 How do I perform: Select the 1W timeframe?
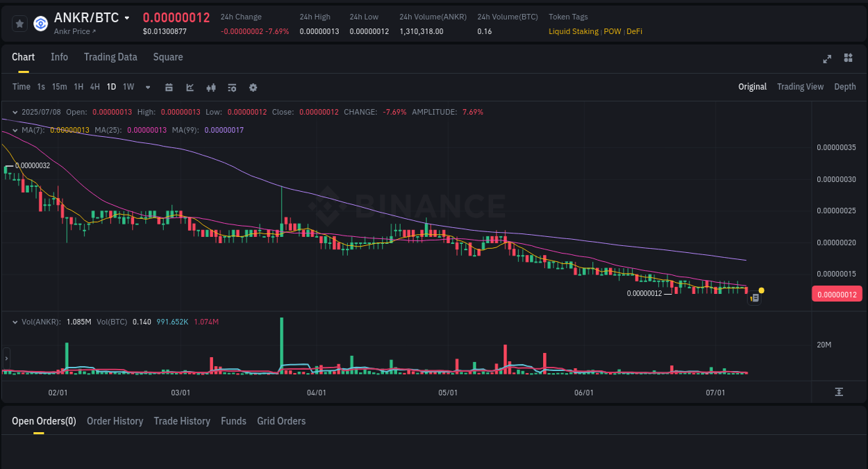128,87
